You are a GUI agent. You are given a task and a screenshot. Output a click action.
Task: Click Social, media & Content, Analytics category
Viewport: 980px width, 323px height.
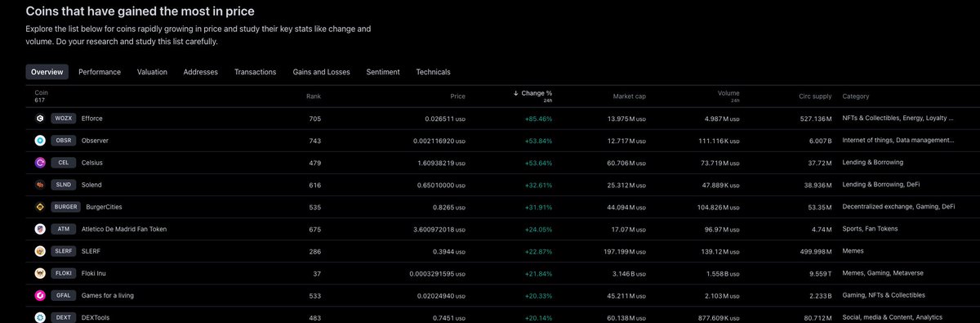(x=892, y=317)
